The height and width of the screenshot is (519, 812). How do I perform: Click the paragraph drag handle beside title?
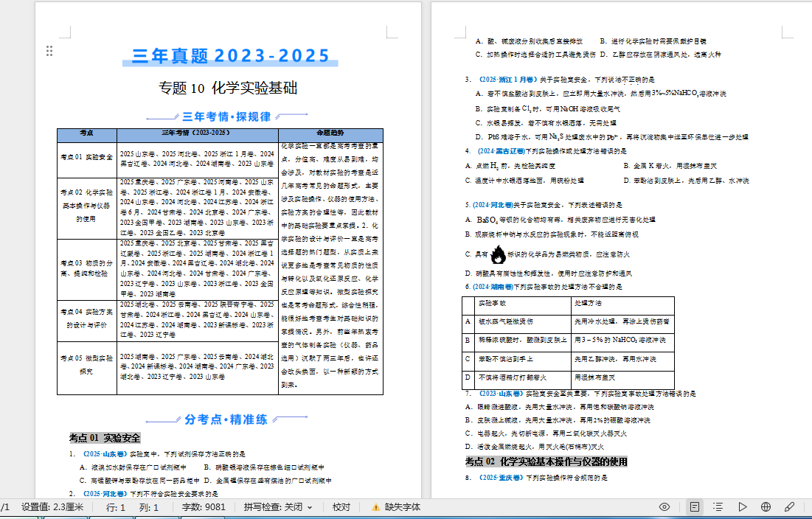click(x=49, y=51)
